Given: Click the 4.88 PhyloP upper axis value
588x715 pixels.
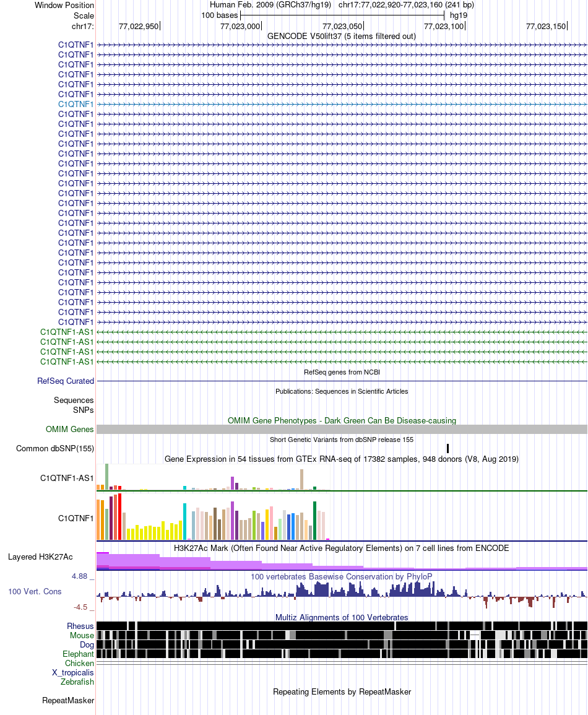Looking at the screenshot, I should coord(79,576).
